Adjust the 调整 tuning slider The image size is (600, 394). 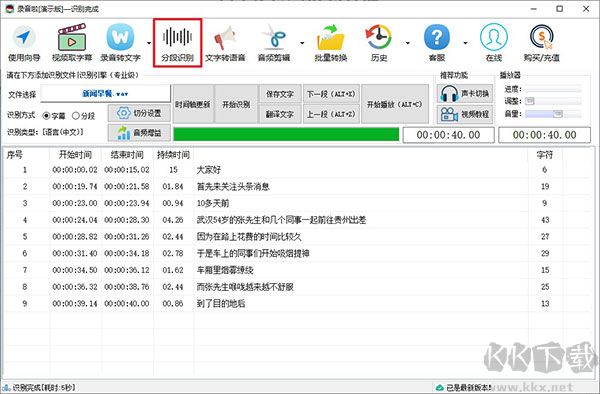pos(553,101)
